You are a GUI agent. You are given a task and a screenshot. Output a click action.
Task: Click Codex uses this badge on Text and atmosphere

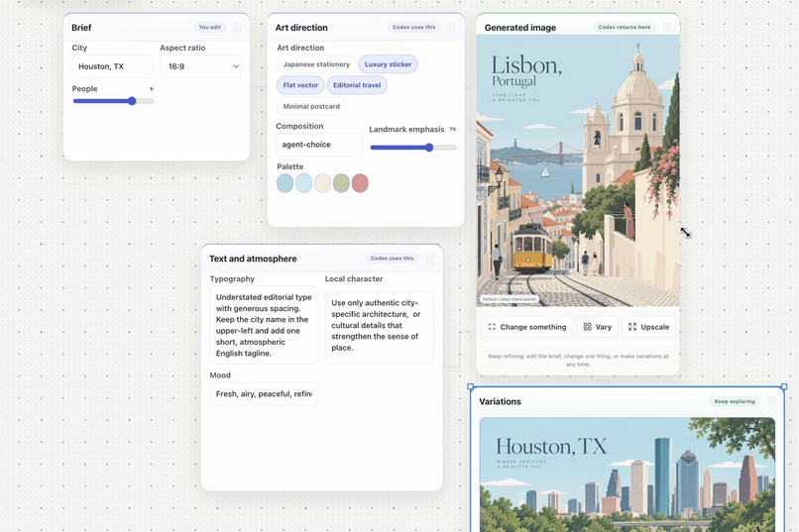click(x=392, y=259)
